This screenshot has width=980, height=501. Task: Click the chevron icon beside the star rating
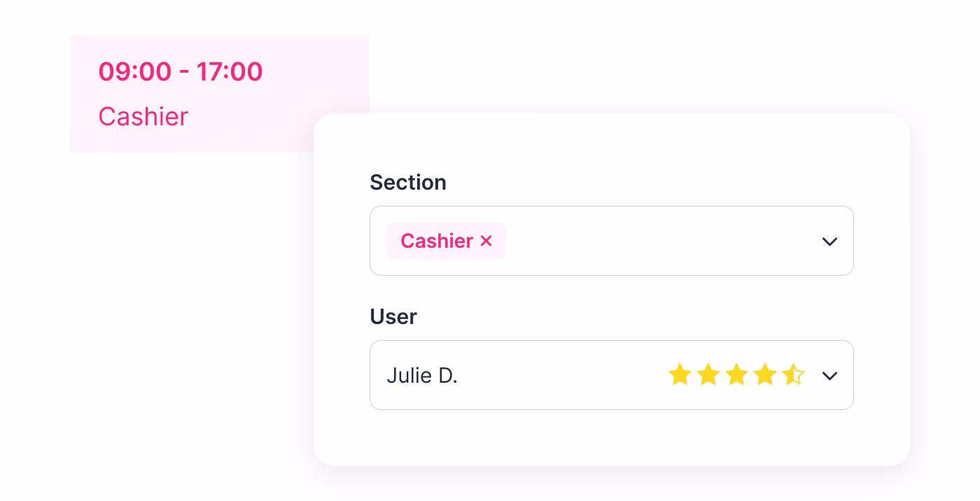coord(829,376)
